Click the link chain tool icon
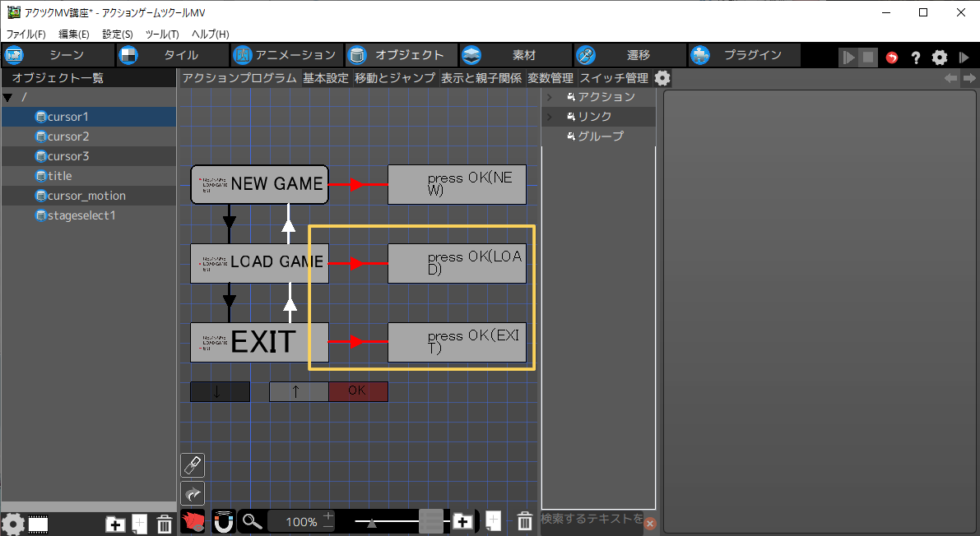Viewport: 980px width, 536px height. 192,465
